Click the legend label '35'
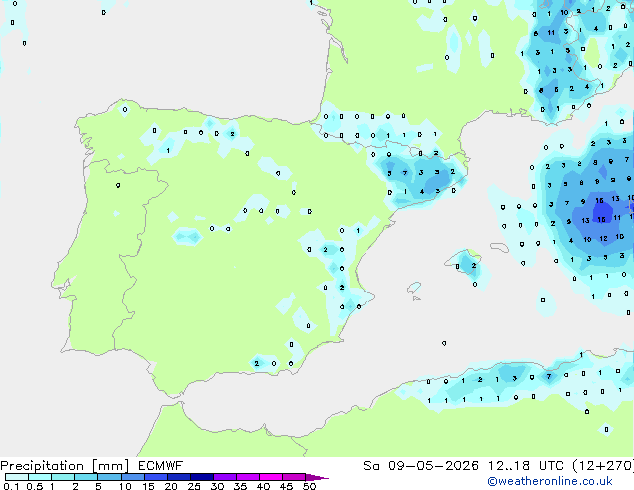The height and width of the screenshot is (490, 634). (240, 486)
